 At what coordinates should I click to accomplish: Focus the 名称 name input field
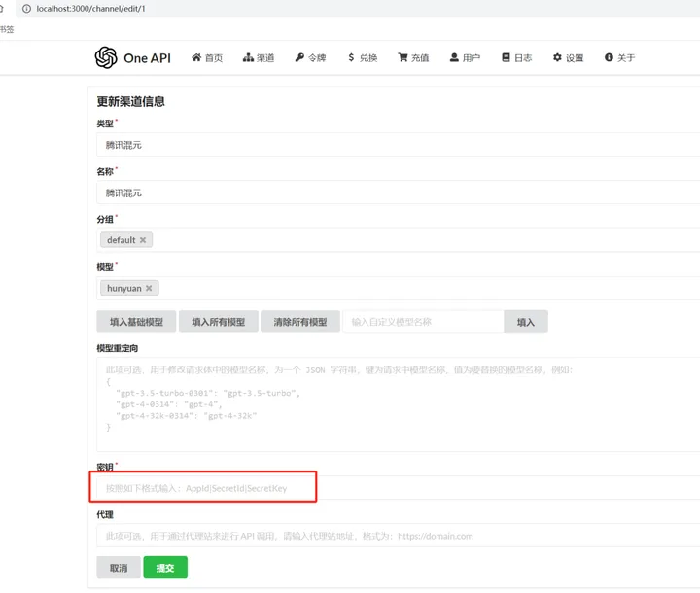pos(399,192)
